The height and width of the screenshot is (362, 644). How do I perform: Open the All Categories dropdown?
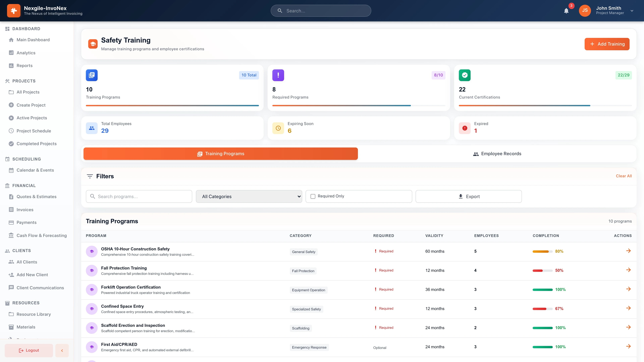(249, 196)
